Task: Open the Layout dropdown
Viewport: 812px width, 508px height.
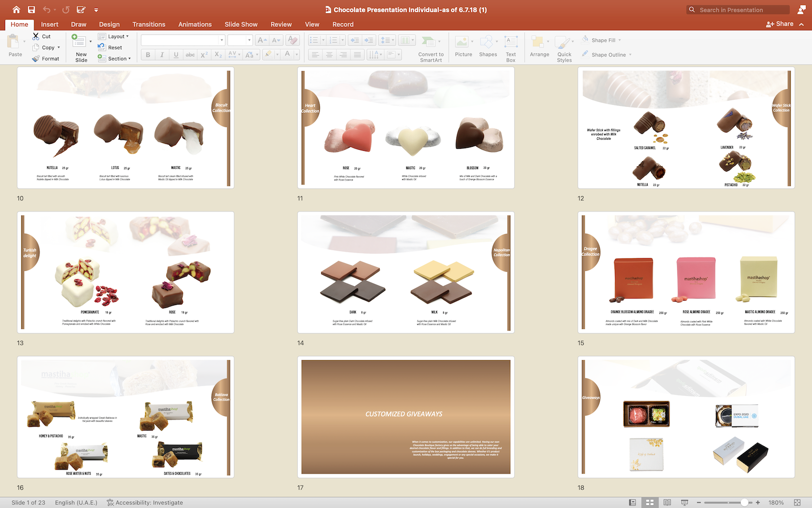Action: pyautogui.click(x=114, y=36)
